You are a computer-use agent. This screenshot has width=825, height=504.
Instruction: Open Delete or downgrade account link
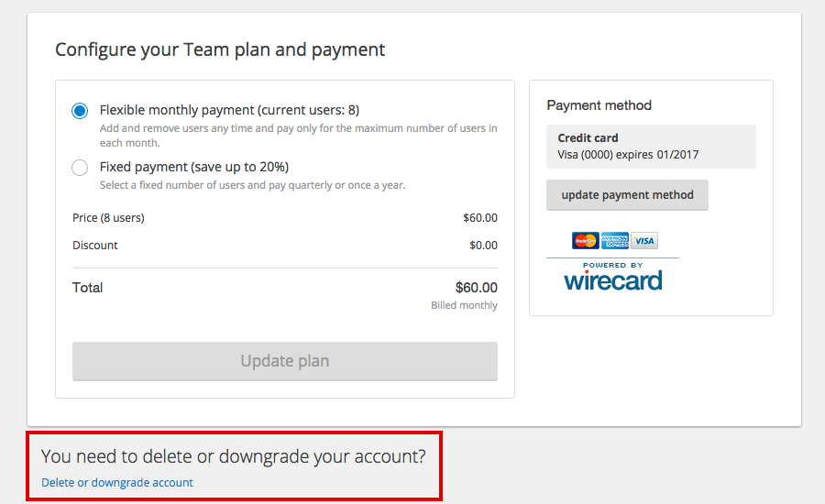pyautogui.click(x=117, y=482)
